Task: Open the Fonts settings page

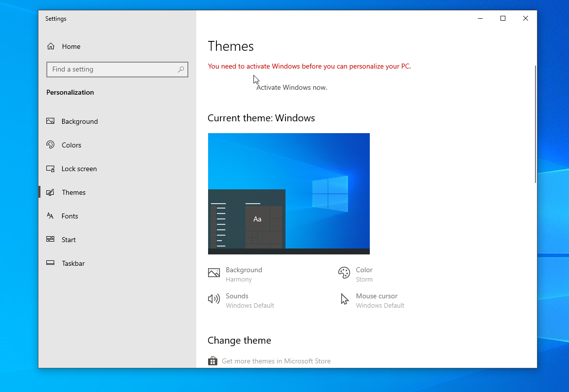Action: (117, 216)
